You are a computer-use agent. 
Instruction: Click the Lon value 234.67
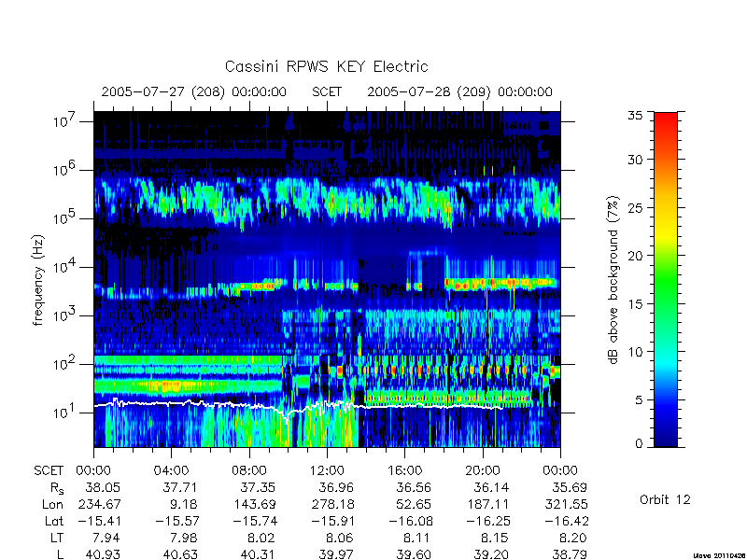pos(100,504)
